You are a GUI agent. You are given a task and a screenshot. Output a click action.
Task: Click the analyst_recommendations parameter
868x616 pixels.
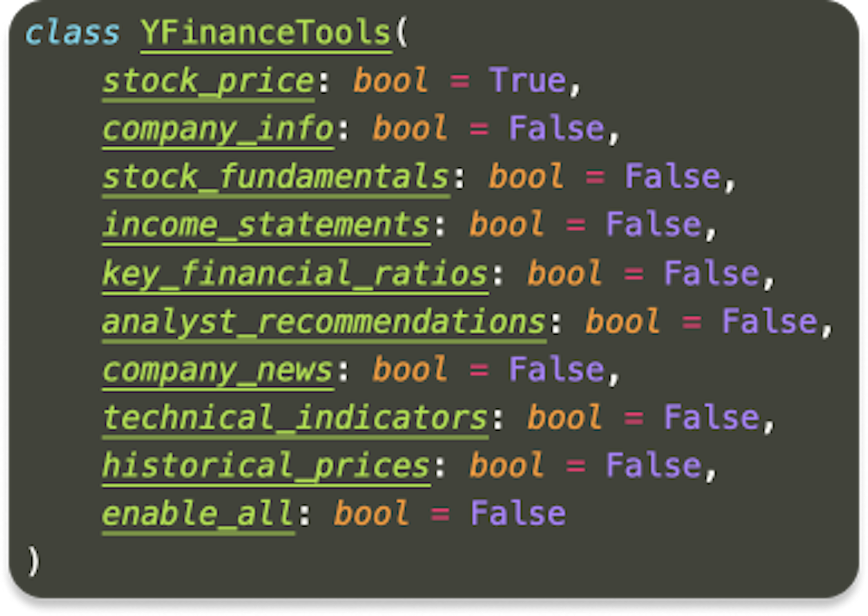(324, 321)
